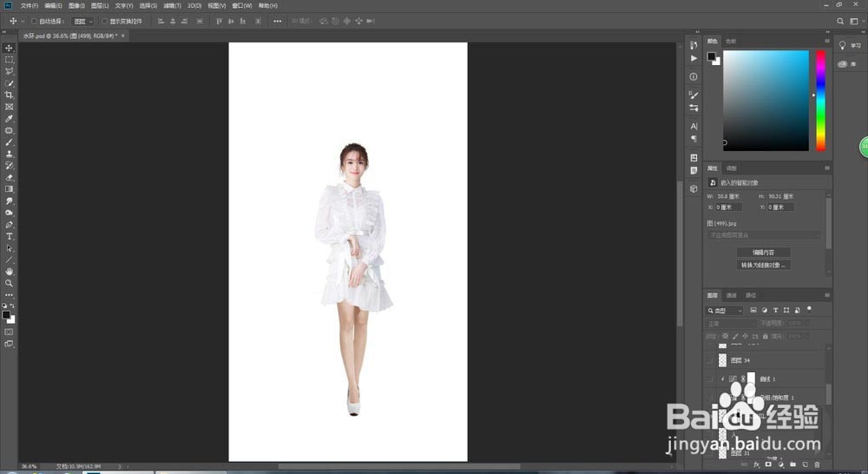Image resolution: width=868 pixels, height=474 pixels.
Task: Select the Eraser tool
Action: tap(9, 178)
